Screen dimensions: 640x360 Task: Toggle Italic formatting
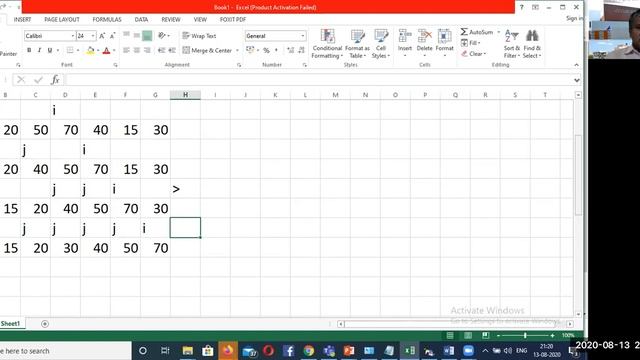[x=39, y=50]
